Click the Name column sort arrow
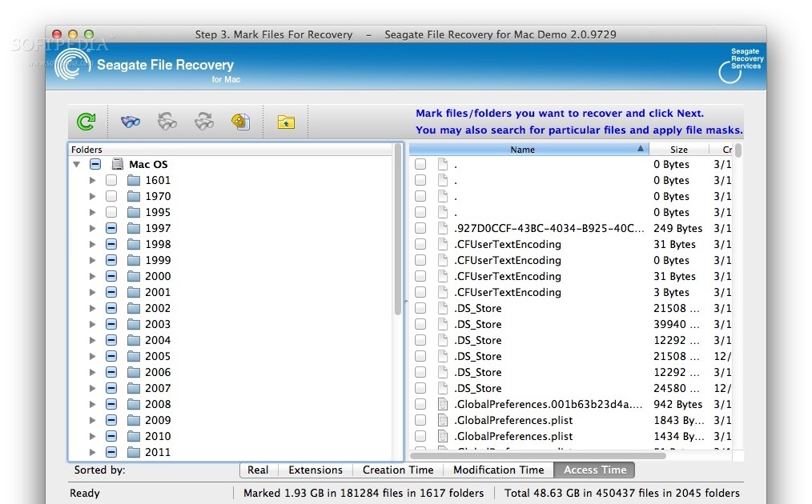The width and height of the screenshot is (812, 504). [x=641, y=149]
